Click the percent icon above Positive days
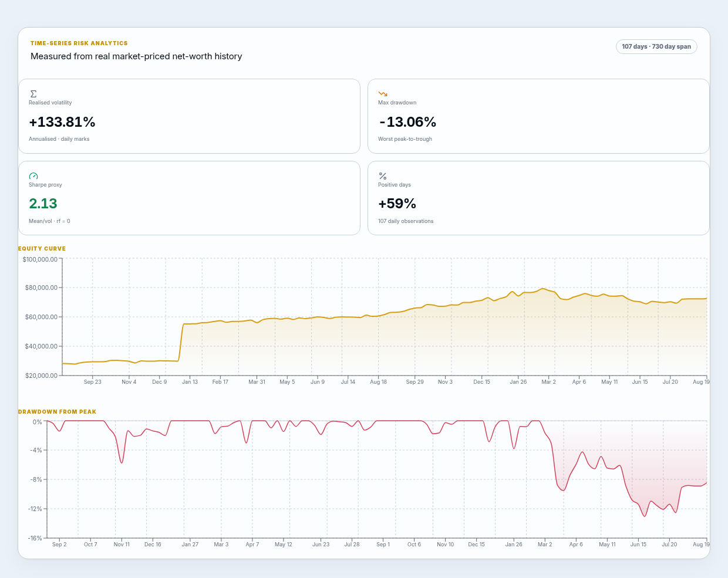728x578 pixels. click(383, 176)
